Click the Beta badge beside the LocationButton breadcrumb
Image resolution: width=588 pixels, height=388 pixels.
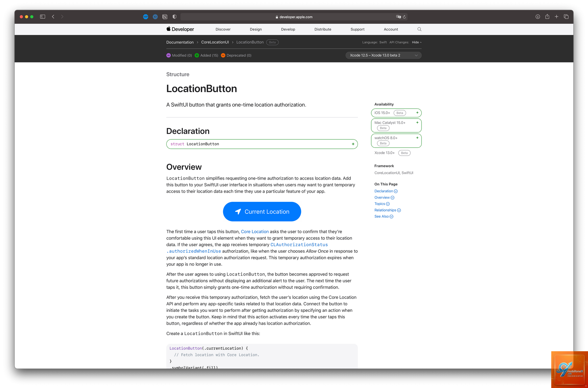pyautogui.click(x=272, y=42)
